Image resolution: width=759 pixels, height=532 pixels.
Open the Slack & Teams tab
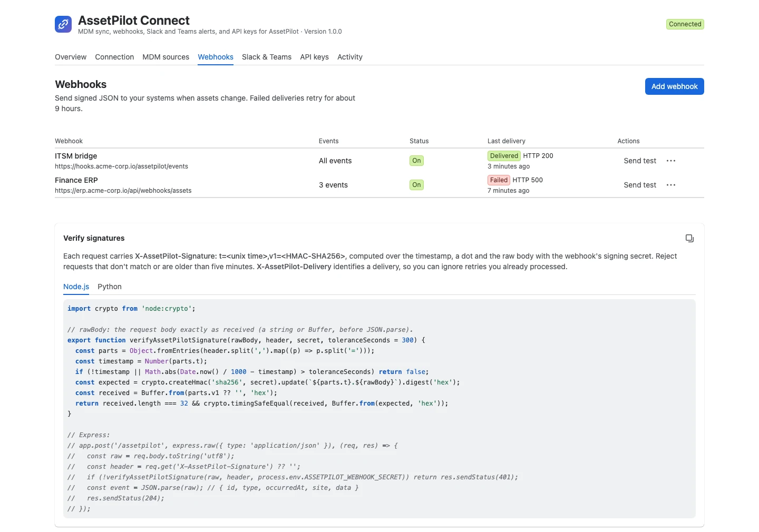[267, 57]
